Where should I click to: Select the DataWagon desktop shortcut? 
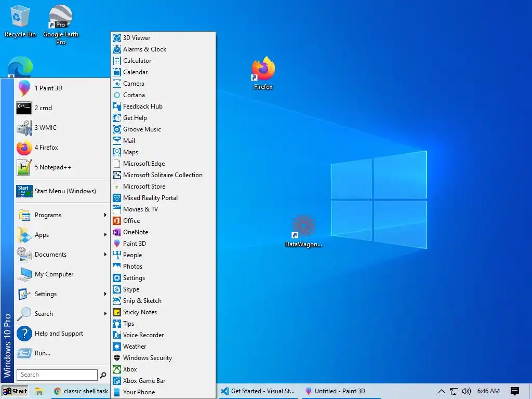tap(303, 231)
